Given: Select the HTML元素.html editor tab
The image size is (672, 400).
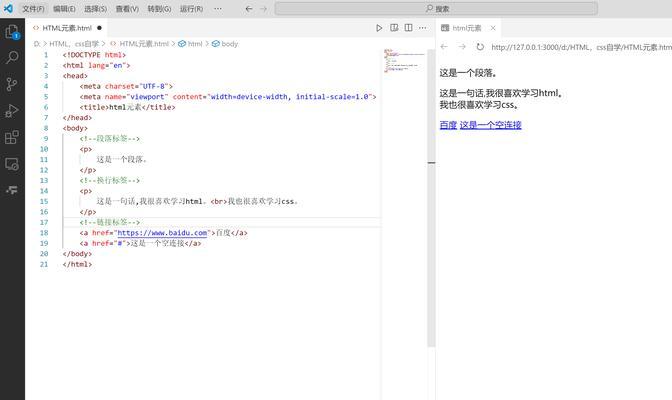Looking at the screenshot, I should click(x=66, y=28).
